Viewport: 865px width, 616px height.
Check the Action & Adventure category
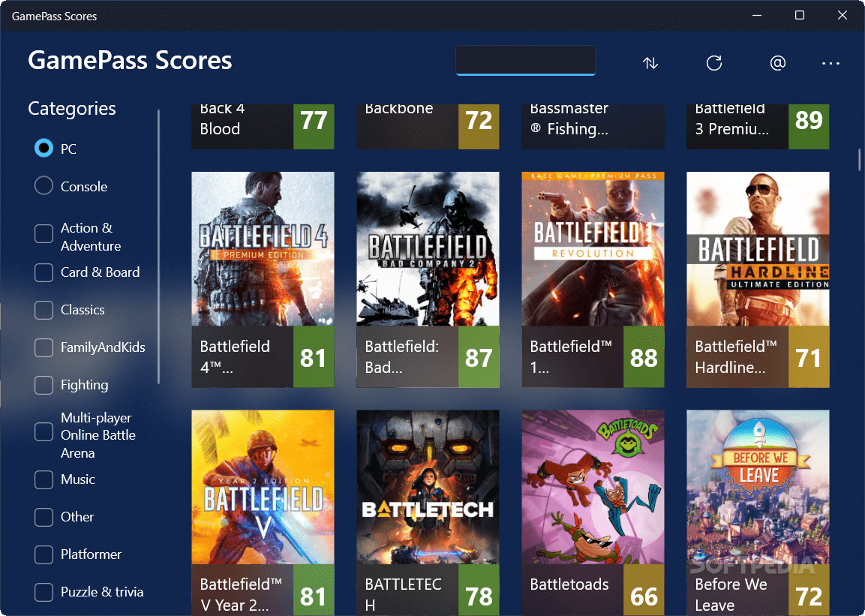[44, 234]
